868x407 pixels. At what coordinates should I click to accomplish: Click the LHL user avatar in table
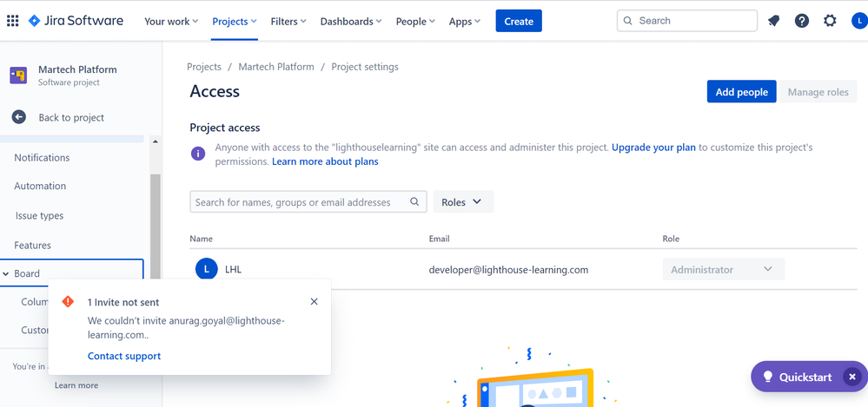pyautogui.click(x=207, y=269)
